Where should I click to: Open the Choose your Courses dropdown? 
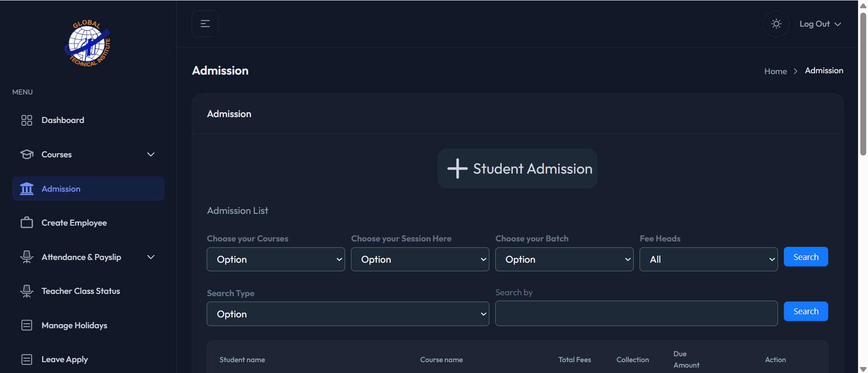pyautogui.click(x=275, y=260)
